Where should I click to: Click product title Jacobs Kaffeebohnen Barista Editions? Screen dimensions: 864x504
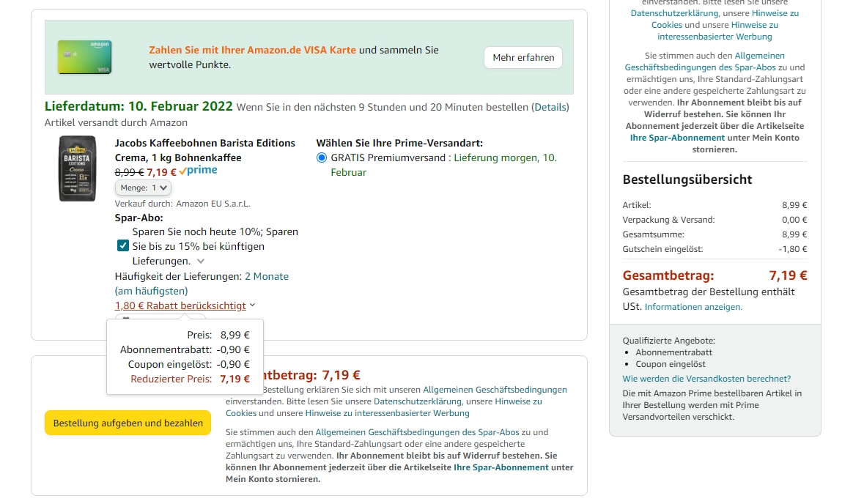click(205, 150)
